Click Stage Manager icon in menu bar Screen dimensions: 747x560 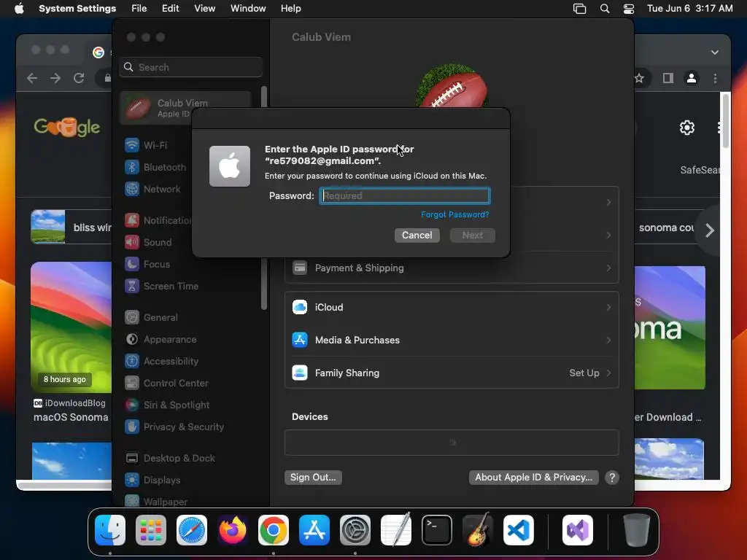[x=579, y=9]
